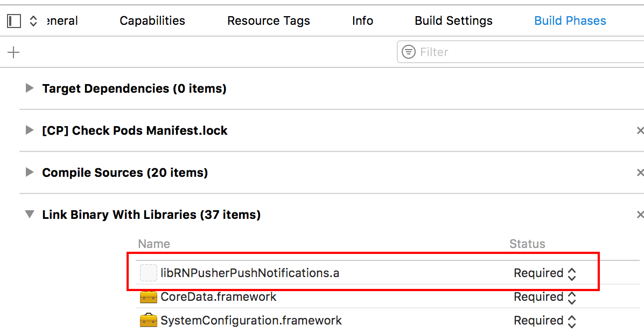This screenshot has width=644, height=331.
Task: Switch to the Build Settings tab
Action: (453, 20)
